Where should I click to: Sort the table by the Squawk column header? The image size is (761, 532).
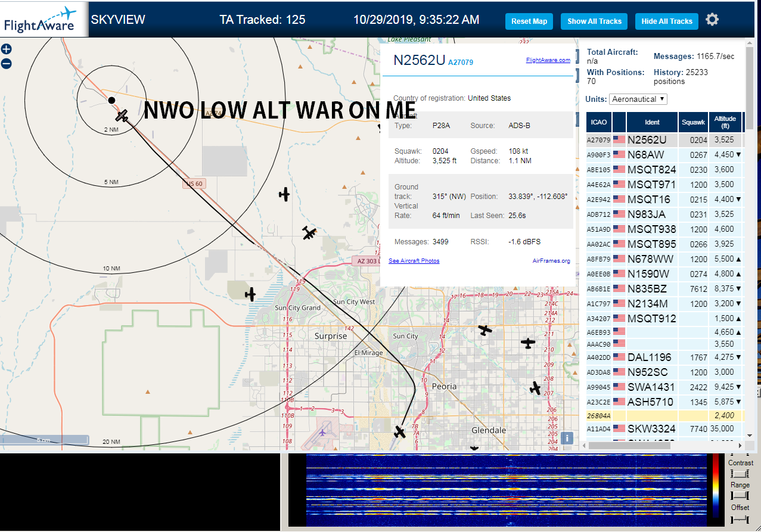693,122
